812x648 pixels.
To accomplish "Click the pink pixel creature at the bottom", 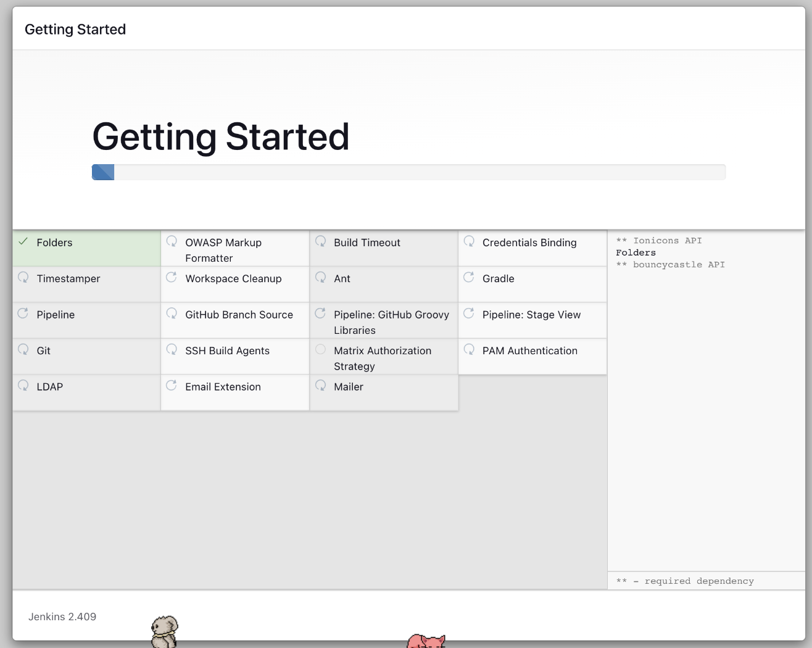I will tap(426, 641).
